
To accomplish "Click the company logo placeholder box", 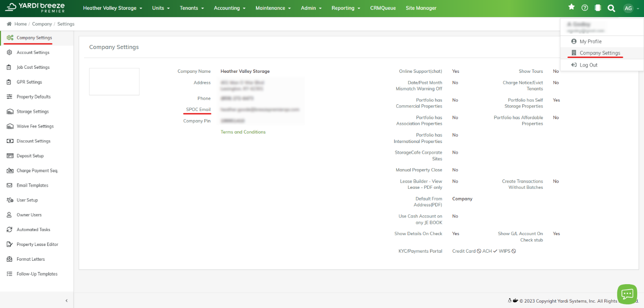I will click(114, 81).
